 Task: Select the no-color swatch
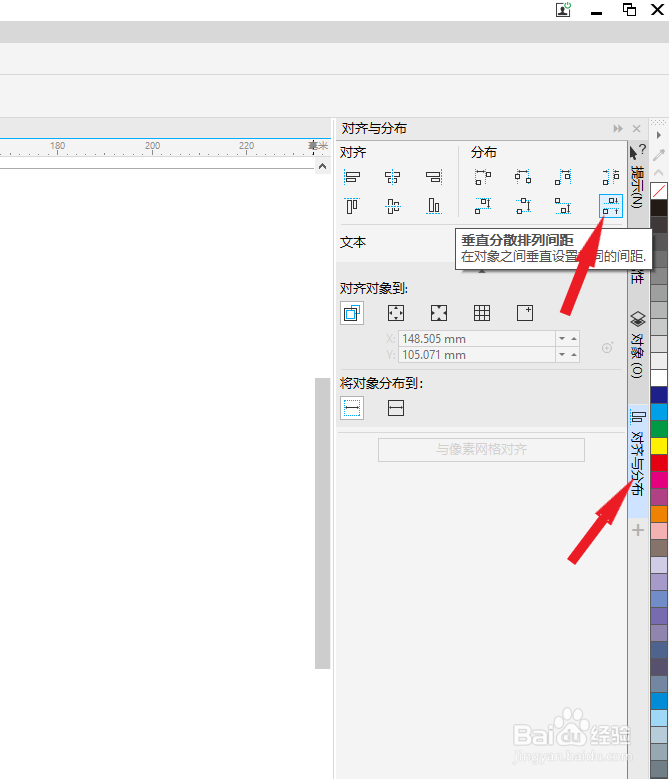pos(659,191)
